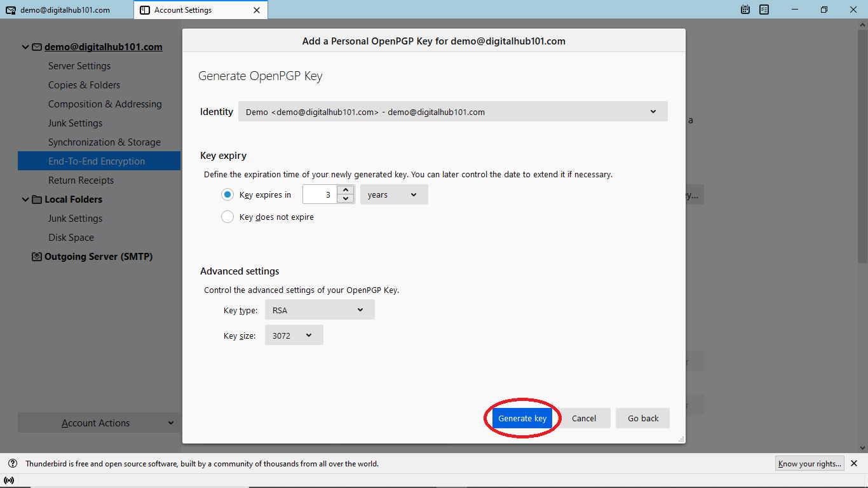Screen dimensions: 868x488
Task: Open the Identity dropdown
Action: coord(453,111)
